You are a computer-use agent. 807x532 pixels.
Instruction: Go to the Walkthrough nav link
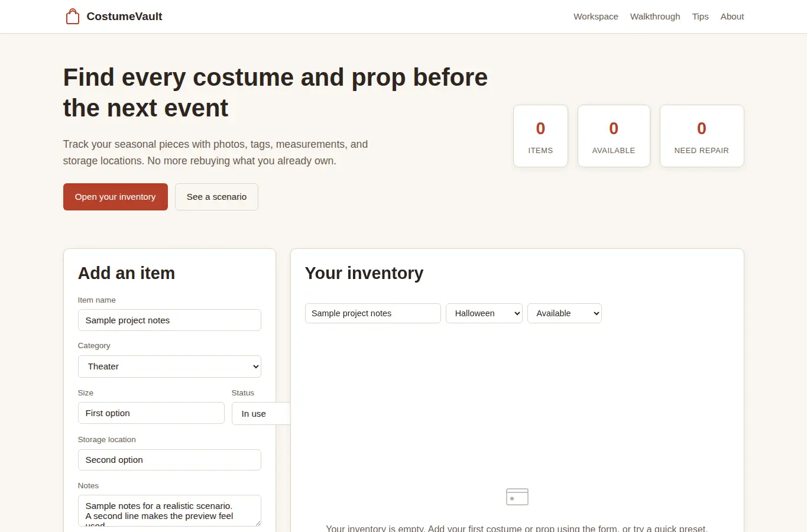pyautogui.click(x=655, y=17)
